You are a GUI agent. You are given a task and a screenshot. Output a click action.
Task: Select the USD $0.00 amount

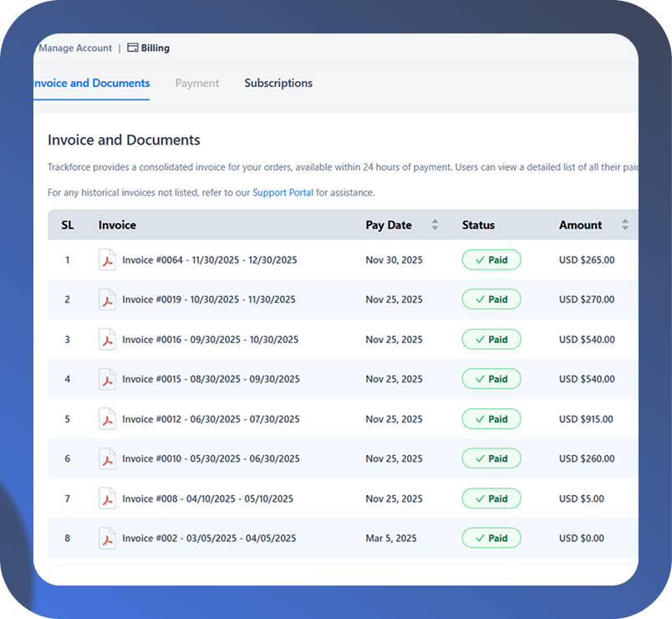pyautogui.click(x=582, y=539)
